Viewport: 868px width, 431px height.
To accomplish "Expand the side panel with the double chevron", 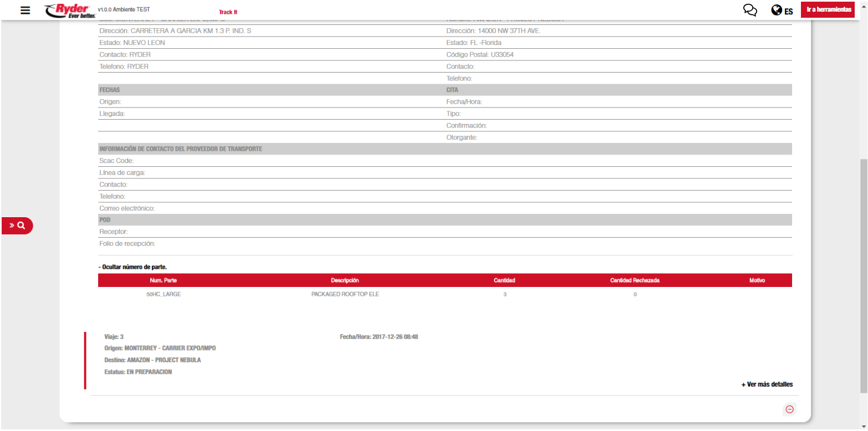I will [x=12, y=225].
